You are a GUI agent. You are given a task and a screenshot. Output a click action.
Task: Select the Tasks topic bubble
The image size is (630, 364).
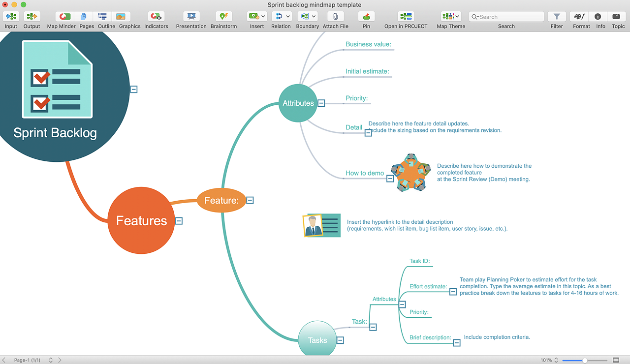[317, 340]
